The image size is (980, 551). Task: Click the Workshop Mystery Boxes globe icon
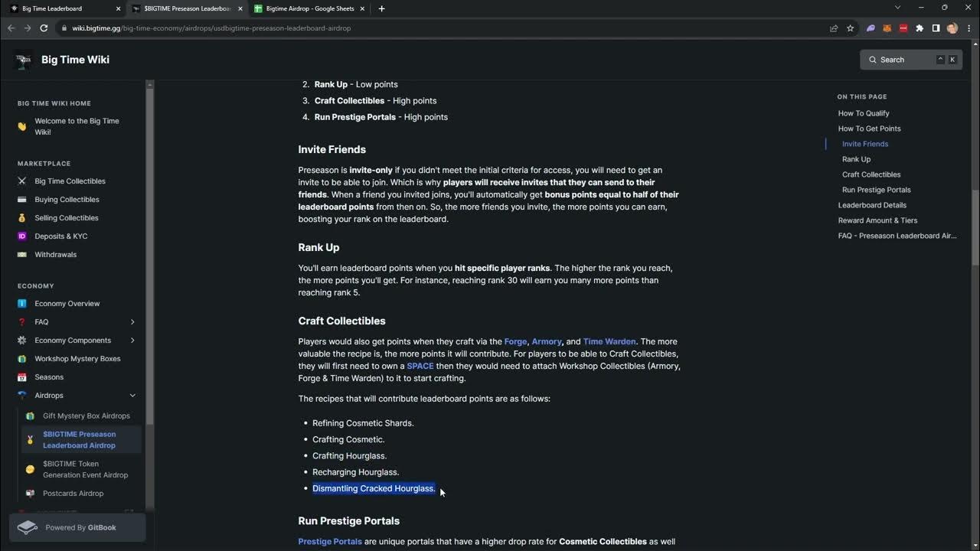click(22, 359)
